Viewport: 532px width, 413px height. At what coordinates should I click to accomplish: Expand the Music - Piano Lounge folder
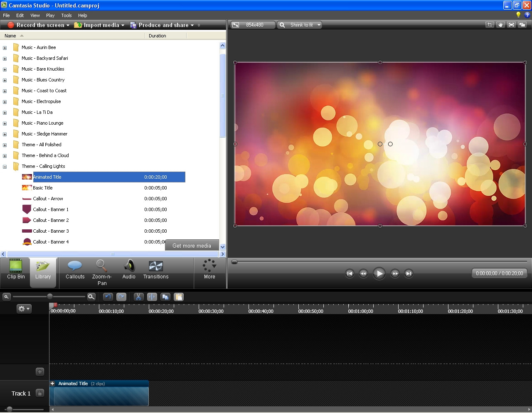[x=5, y=123]
